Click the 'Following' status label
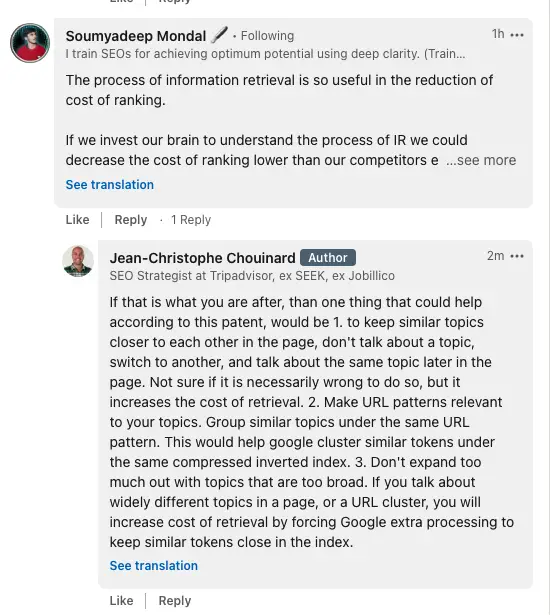The height and width of the screenshot is (615, 550). click(x=267, y=36)
